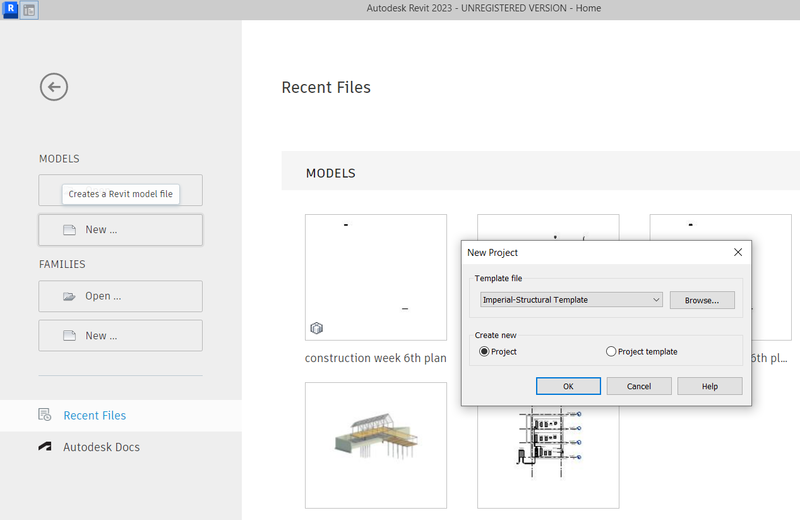Click the MODELS heading in Recent Files
The width and height of the screenshot is (800, 520).
point(331,174)
